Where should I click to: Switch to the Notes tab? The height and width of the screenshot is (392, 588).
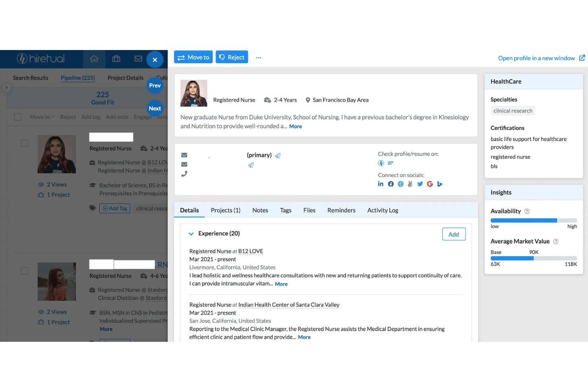tap(260, 210)
